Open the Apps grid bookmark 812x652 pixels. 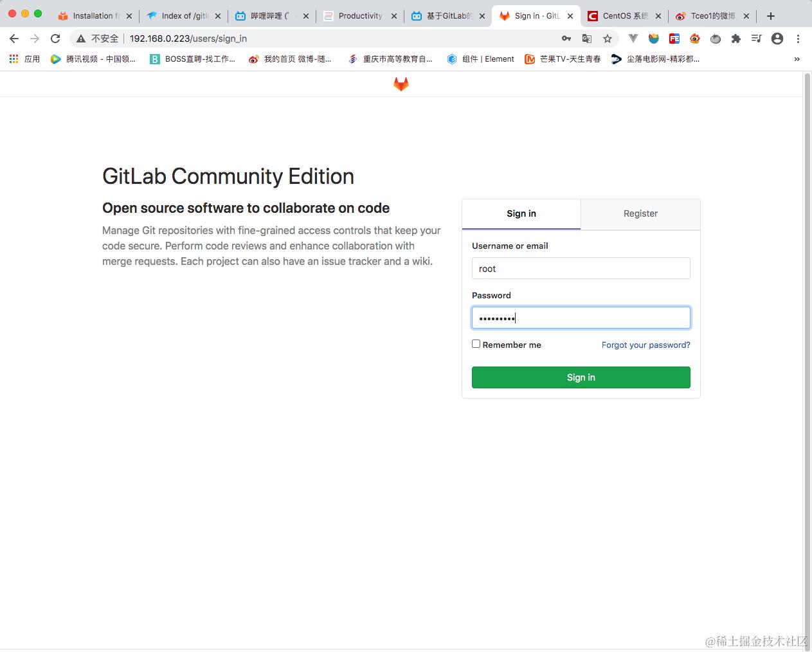point(24,59)
